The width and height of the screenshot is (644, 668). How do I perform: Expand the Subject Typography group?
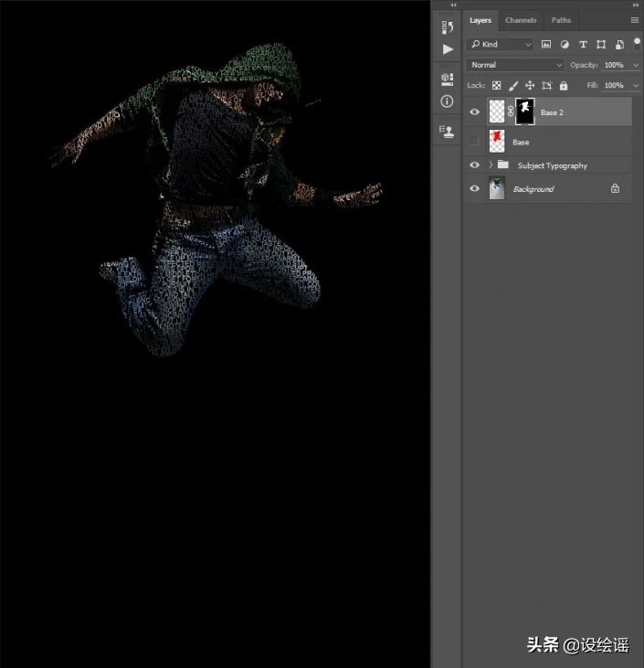coord(491,165)
